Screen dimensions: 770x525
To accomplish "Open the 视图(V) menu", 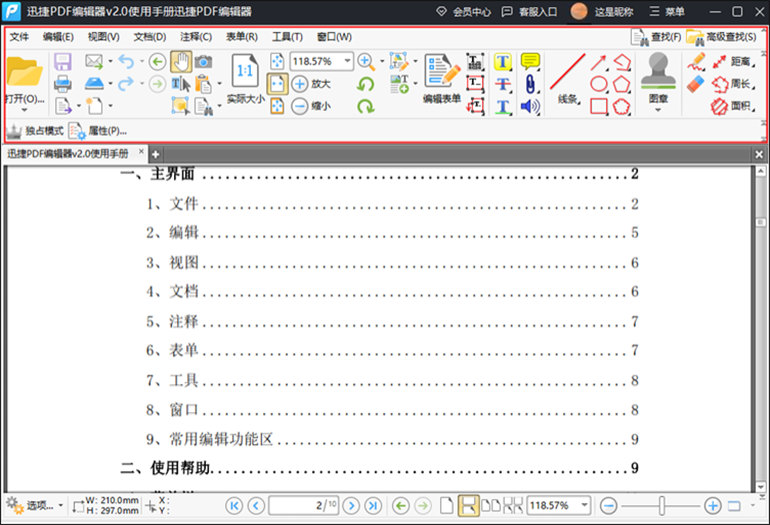I will coord(103,37).
